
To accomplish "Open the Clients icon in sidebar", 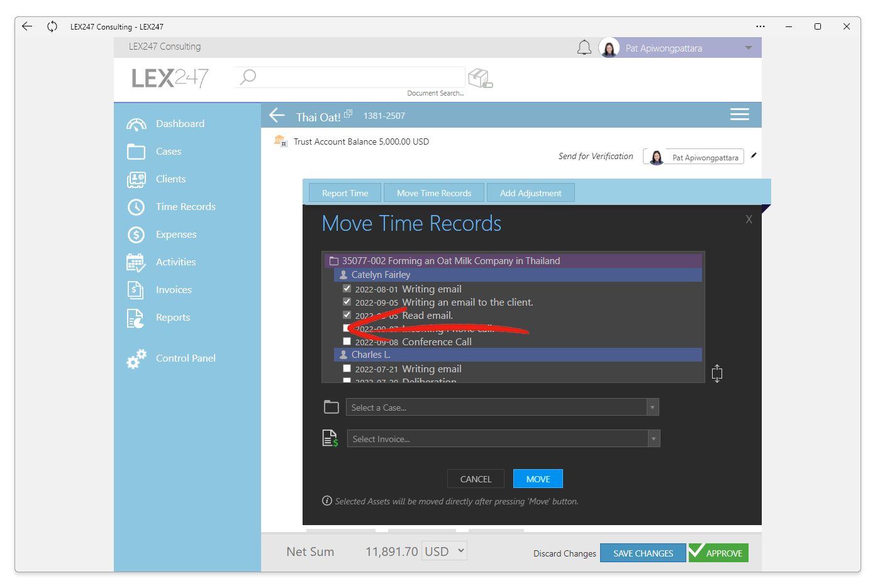I will pos(137,179).
